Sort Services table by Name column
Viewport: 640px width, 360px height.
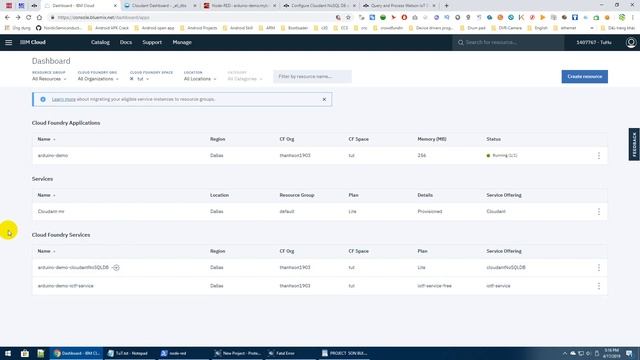tap(46, 195)
